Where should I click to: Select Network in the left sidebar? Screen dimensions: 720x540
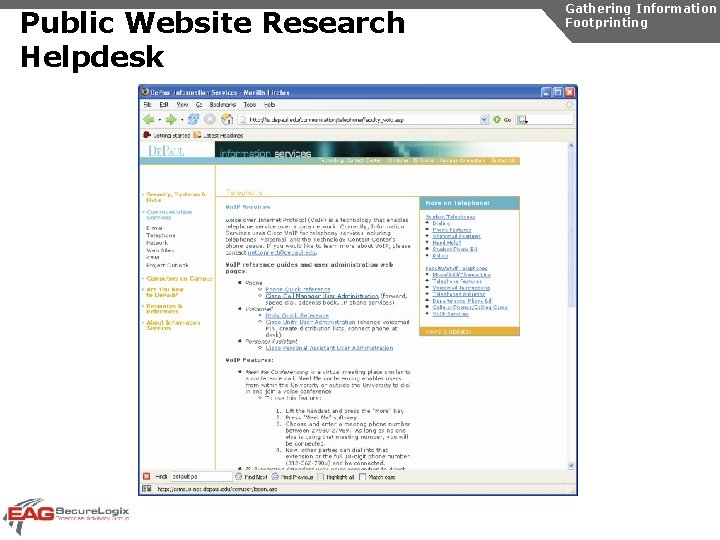(x=157, y=242)
